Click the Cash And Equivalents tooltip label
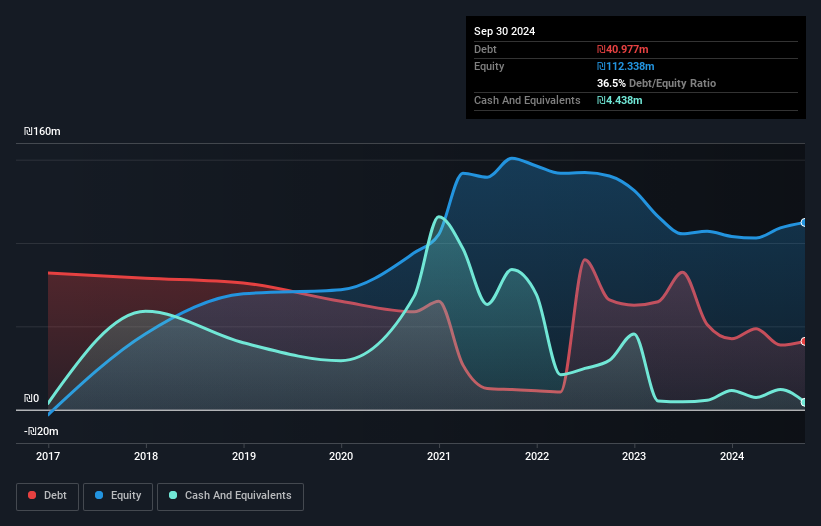This screenshot has width=821, height=526. click(527, 100)
